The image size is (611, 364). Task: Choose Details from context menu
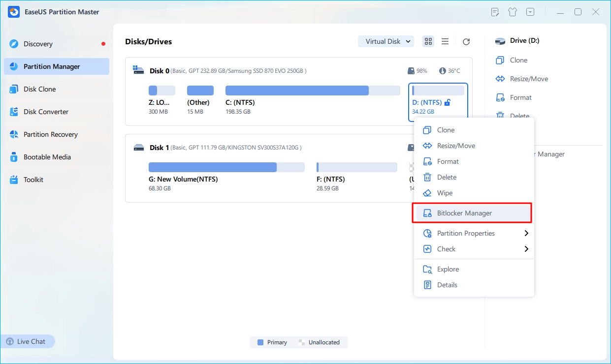[x=474, y=285]
